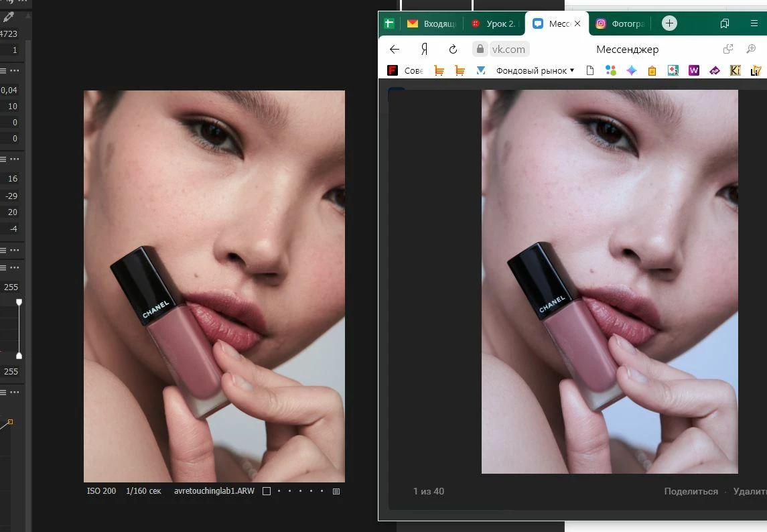Screen dimensions: 767x532
Task: Expand the Фондовый рынок bookmarks folder
Action: [535, 70]
